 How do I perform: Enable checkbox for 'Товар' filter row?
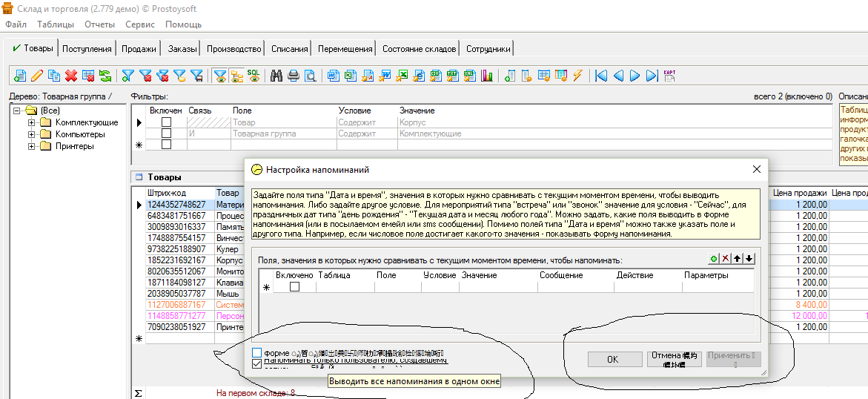pyautogui.click(x=167, y=122)
